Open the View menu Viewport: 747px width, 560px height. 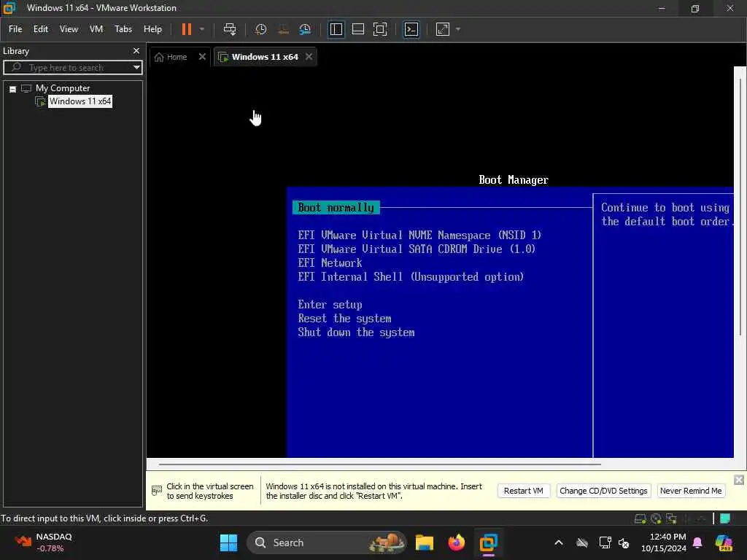pyautogui.click(x=69, y=29)
